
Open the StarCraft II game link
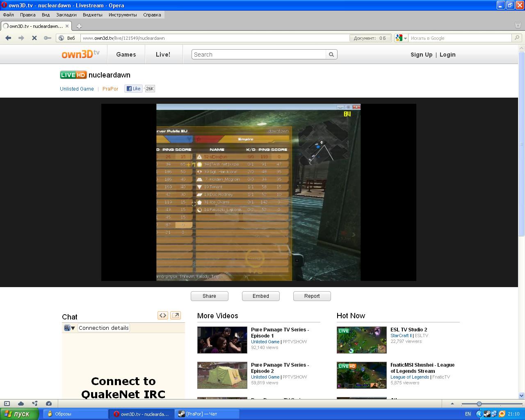pyautogui.click(x=401, y=336)
